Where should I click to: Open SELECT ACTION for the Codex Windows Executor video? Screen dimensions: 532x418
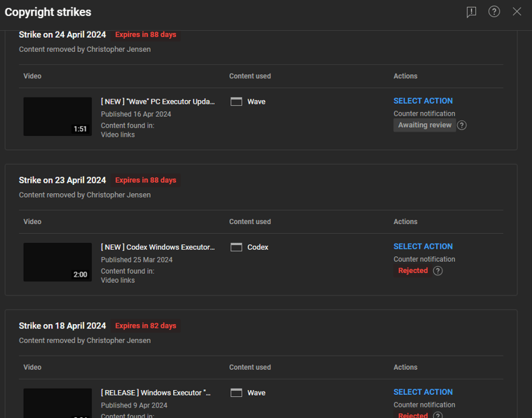pos(423,246)
